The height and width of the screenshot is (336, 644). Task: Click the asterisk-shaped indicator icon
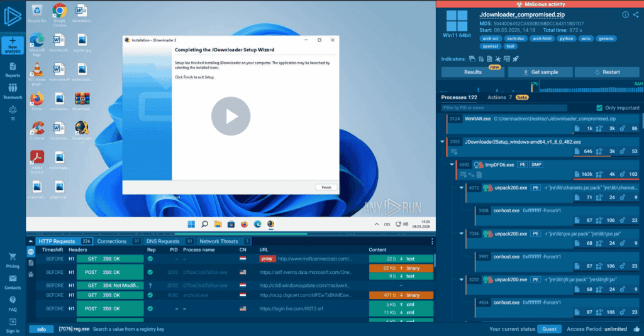(498, 59)
